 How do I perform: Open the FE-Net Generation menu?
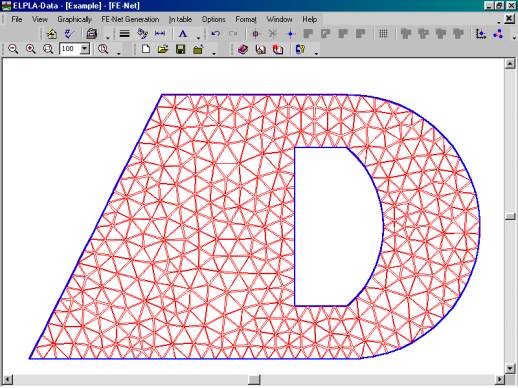pos(130,19)
